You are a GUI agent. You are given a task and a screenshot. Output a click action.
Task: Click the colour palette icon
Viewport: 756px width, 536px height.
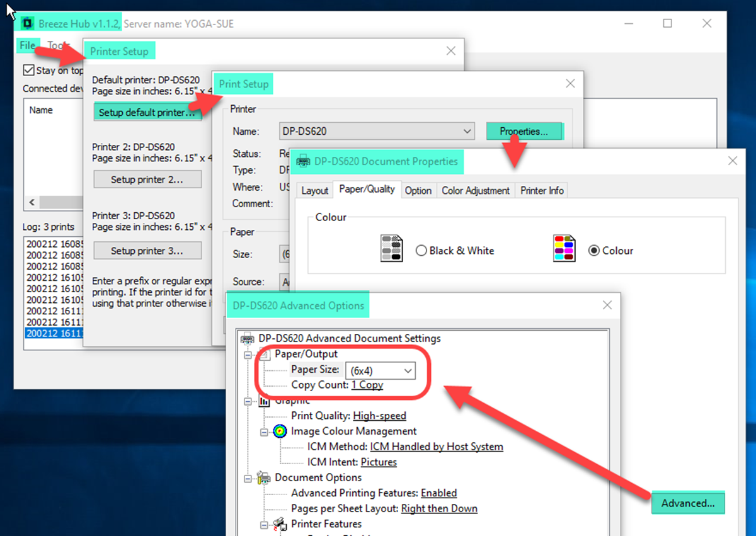pyautogui.click(x=564, y=249)
